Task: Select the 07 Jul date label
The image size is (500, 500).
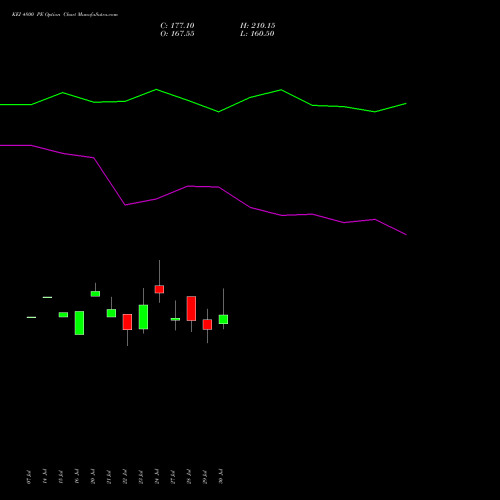Action: [29, 477]
